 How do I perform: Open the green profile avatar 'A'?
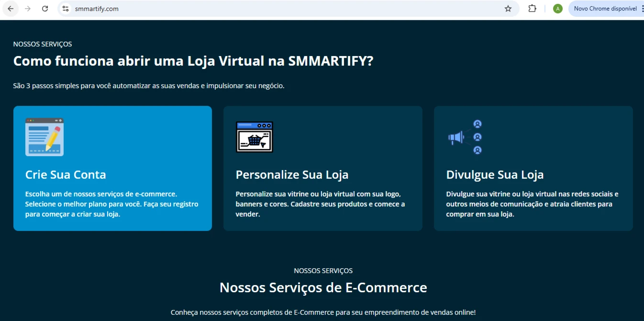[x=557, y=9]
